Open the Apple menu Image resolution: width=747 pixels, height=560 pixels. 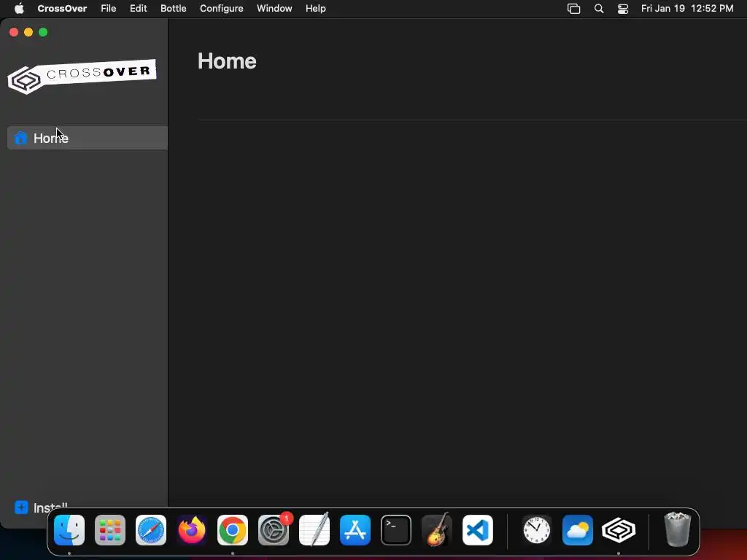[x=19, y=9]
